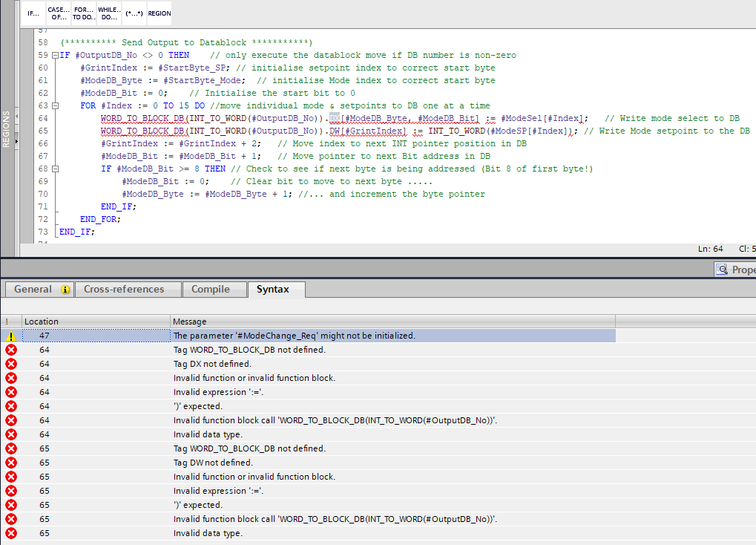Insert the CASE OF snippet

click(x=58, y=13)
